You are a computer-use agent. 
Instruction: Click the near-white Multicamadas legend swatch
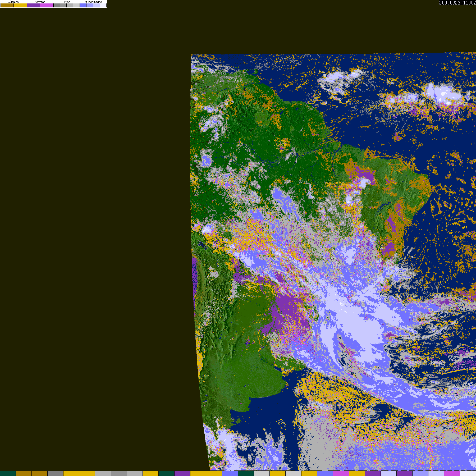(103, 5)
